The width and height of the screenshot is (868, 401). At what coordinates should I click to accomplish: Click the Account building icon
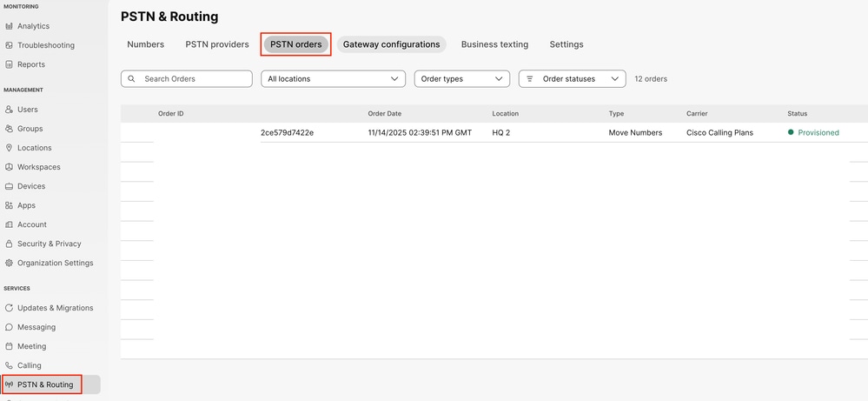(9, 224)
